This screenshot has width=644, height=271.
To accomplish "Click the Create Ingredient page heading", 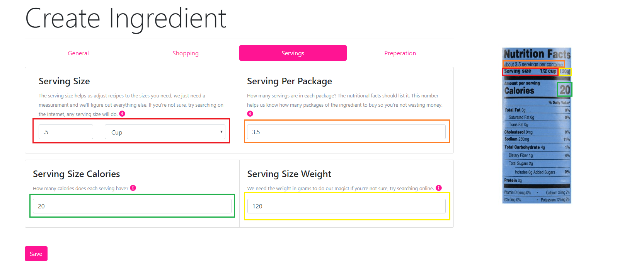I will [x=126, y=19].
